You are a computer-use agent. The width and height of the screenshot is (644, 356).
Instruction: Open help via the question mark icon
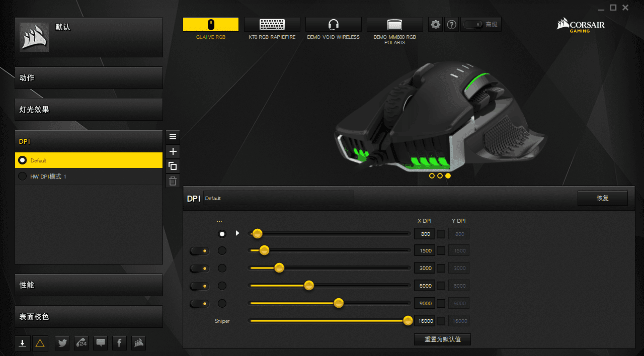(x=452, y=24)
